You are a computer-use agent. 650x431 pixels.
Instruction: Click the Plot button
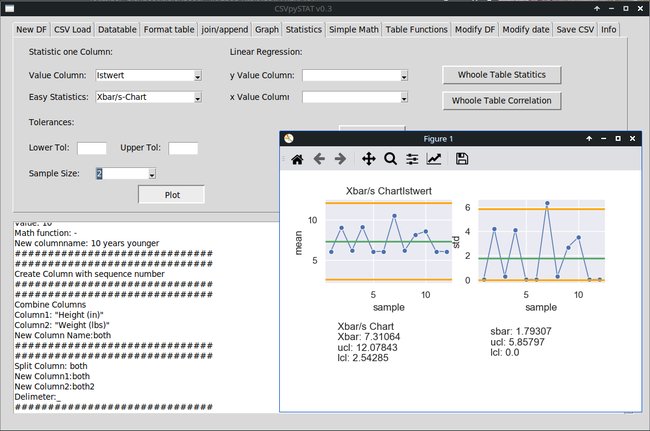point(172,195)
